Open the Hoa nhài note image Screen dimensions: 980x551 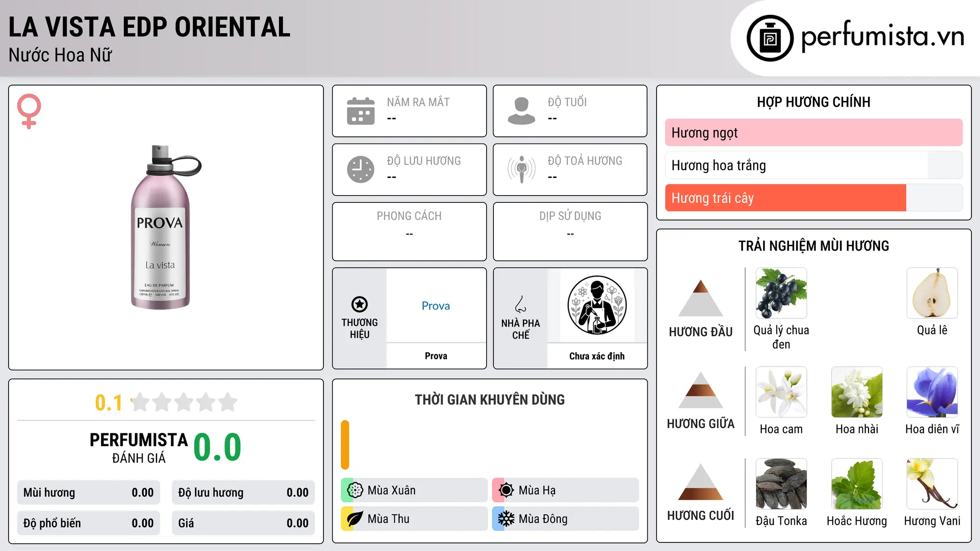(x=857, y=392)
